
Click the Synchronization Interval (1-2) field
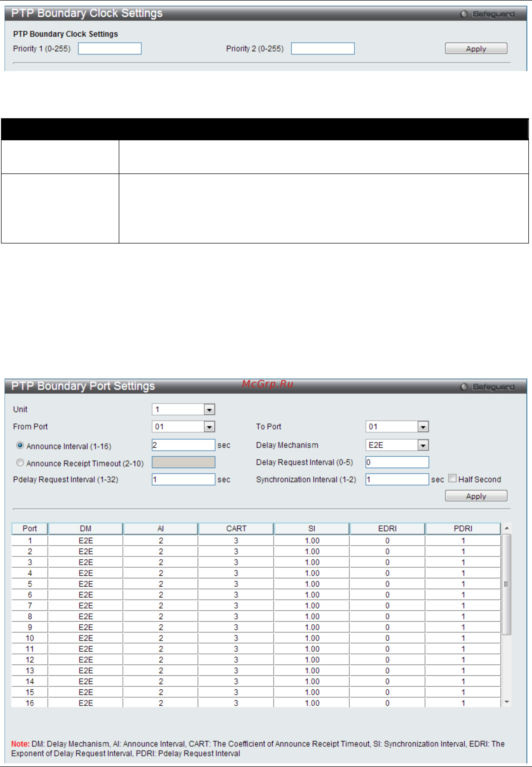click(x=397, y=479)
